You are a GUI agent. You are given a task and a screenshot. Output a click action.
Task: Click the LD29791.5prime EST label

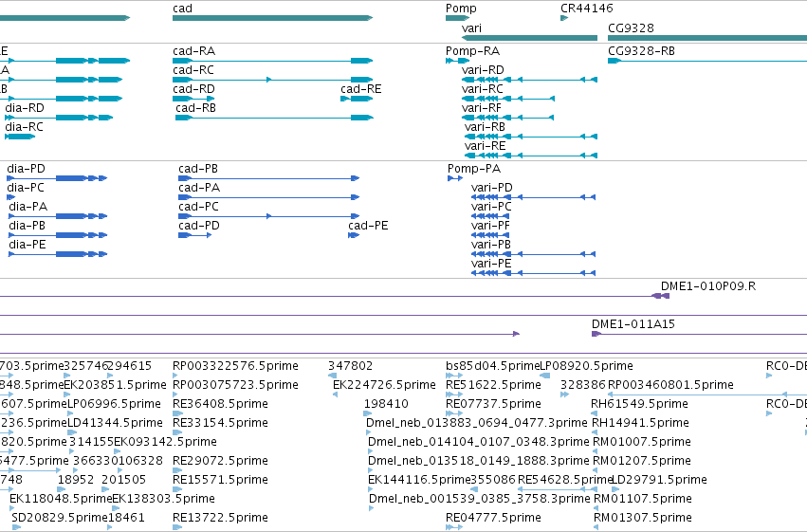point(659,480)
